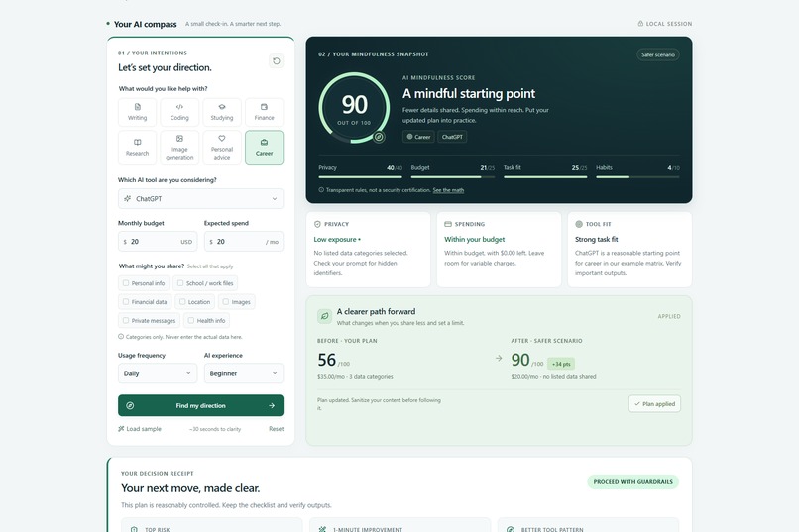Screen dimensions: 799x532
Task: Click the reset refresh icon beside Let's set your direction
Action: coord(277,61)
